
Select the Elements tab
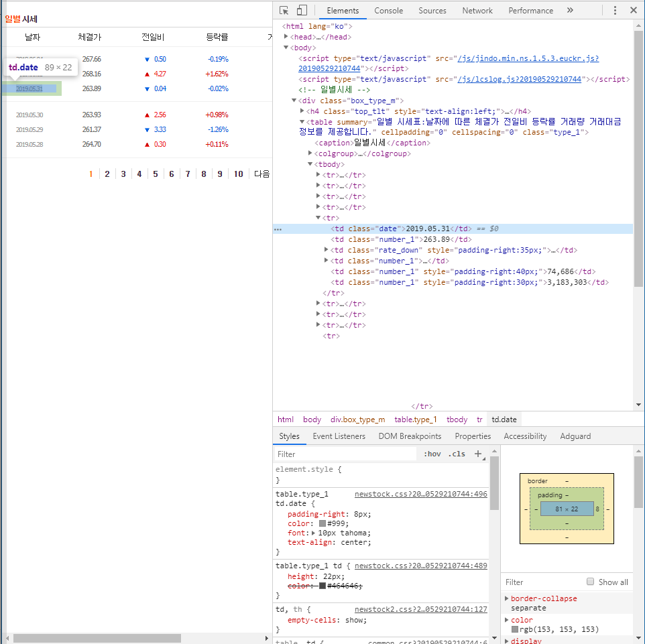coord(343,11)
